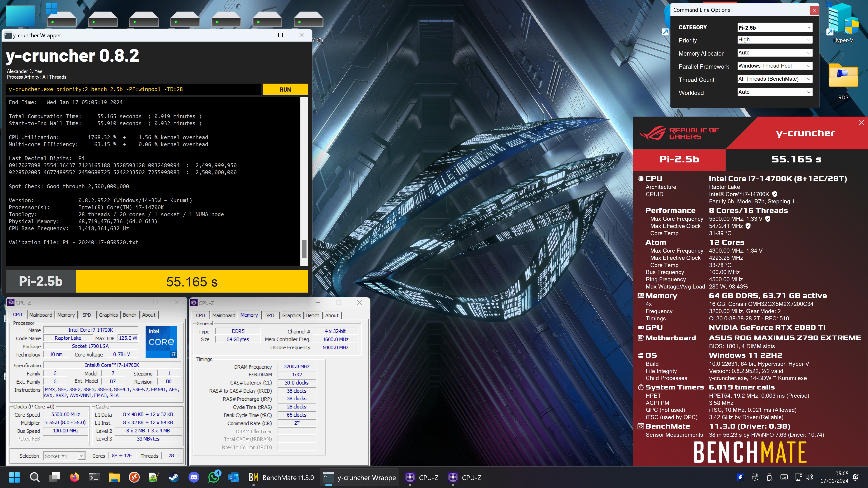Screen dimensions: 868x488
Task: Open File Explorer from taskbar
Action: [114, 477]
